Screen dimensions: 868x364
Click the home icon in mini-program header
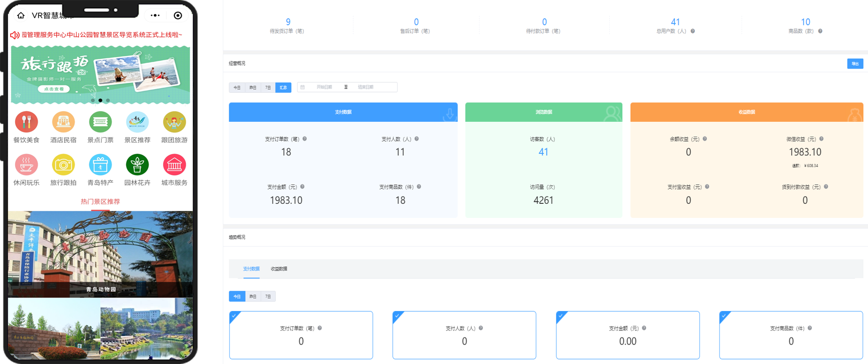(21, 16)
